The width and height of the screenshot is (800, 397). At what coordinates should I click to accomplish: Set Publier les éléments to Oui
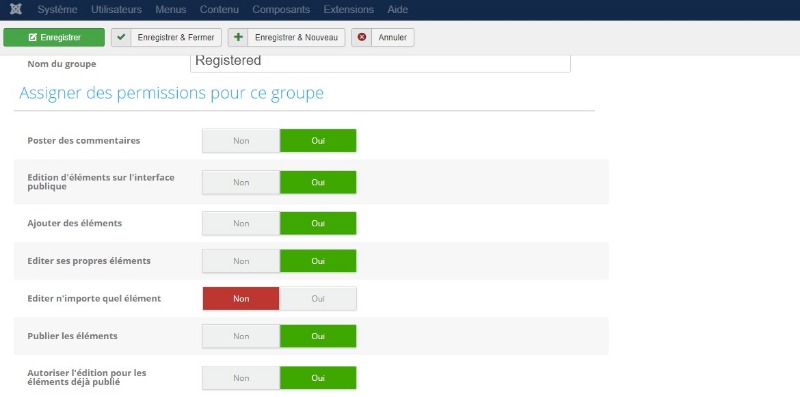(318, 336)
